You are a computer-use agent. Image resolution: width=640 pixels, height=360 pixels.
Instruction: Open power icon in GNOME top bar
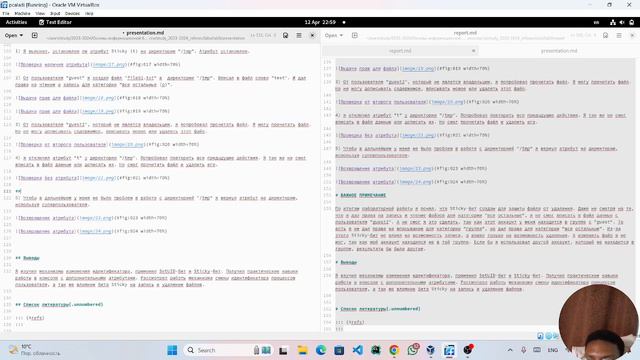631,22
